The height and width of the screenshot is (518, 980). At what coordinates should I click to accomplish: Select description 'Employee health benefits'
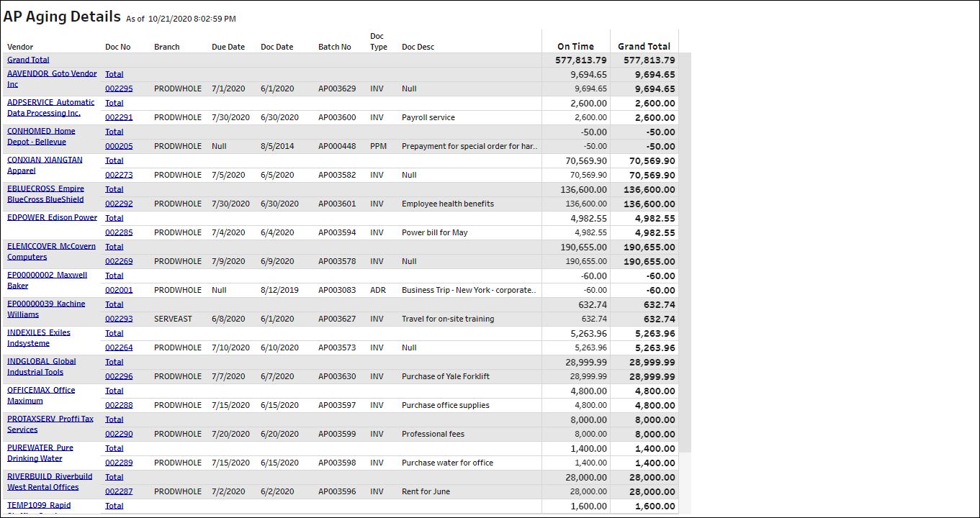click(x=448, y=204)
